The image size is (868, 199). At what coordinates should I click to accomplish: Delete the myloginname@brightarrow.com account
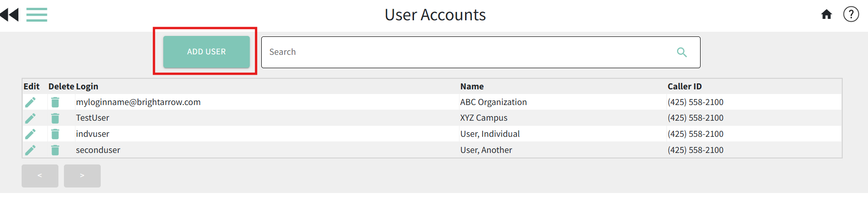pyautogui.click(x=55, y=102)
